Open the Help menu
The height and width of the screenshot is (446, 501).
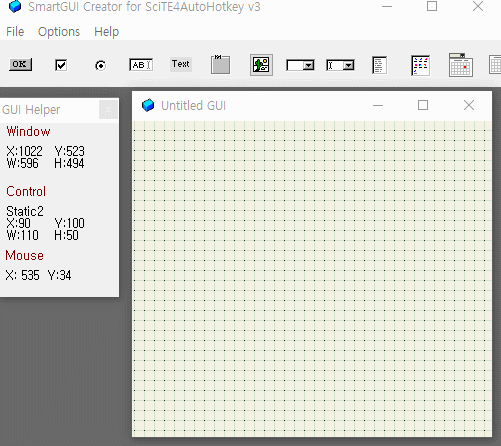[106, 32]
